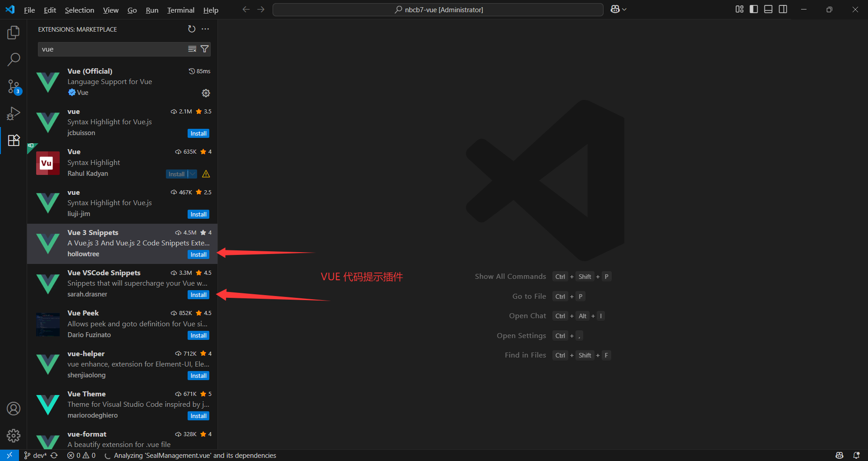Open the Copilot chat menu icon
This screenshot has width=868, height=461.
pyautogui.click(x=615, y=9)
